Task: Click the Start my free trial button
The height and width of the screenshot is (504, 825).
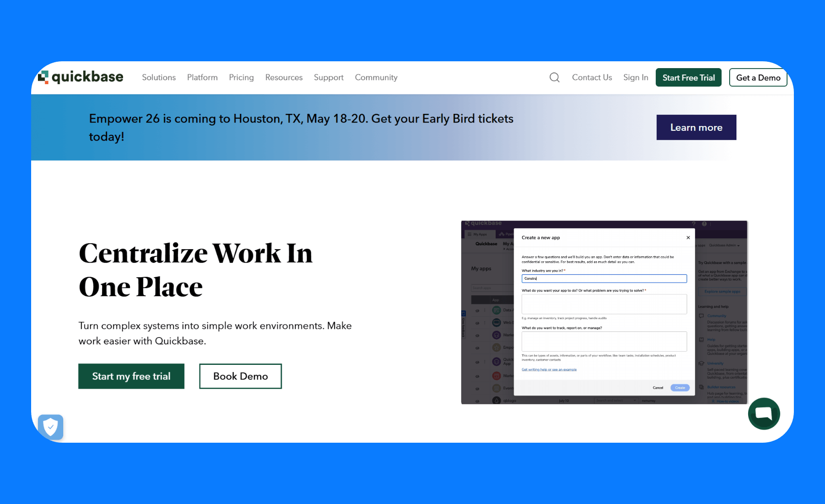Action: [x=131, y=376]
